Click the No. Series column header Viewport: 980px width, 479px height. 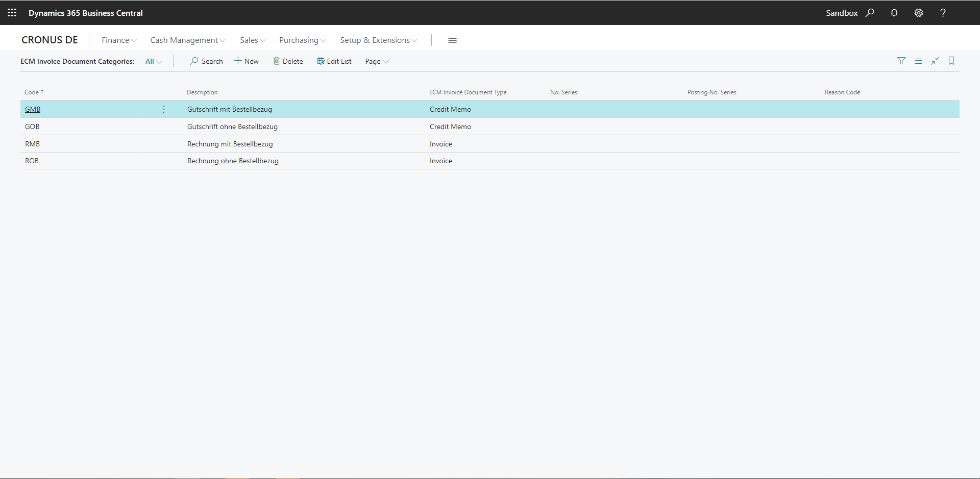(563, 92)
